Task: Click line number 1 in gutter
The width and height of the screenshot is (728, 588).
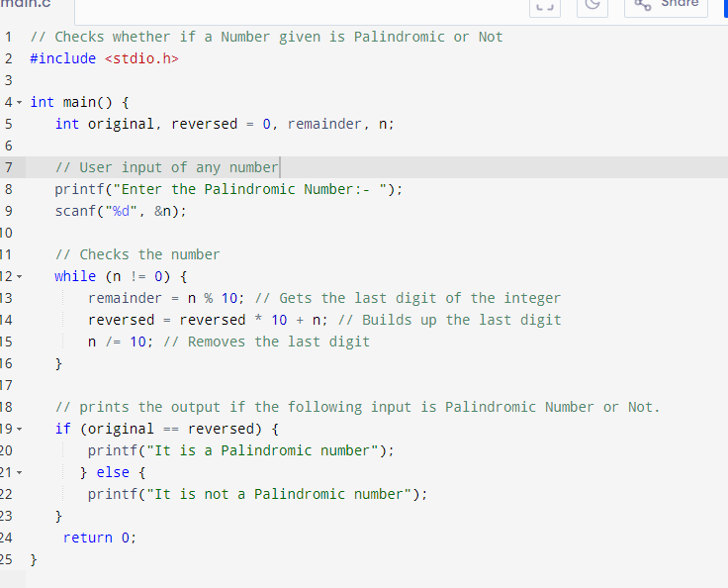Action: [8, 37]
